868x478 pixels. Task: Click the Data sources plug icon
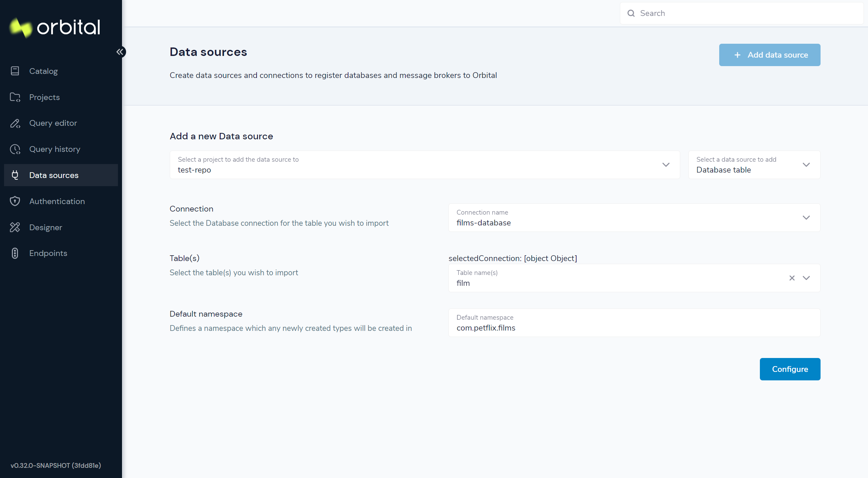tap(15, 175)
